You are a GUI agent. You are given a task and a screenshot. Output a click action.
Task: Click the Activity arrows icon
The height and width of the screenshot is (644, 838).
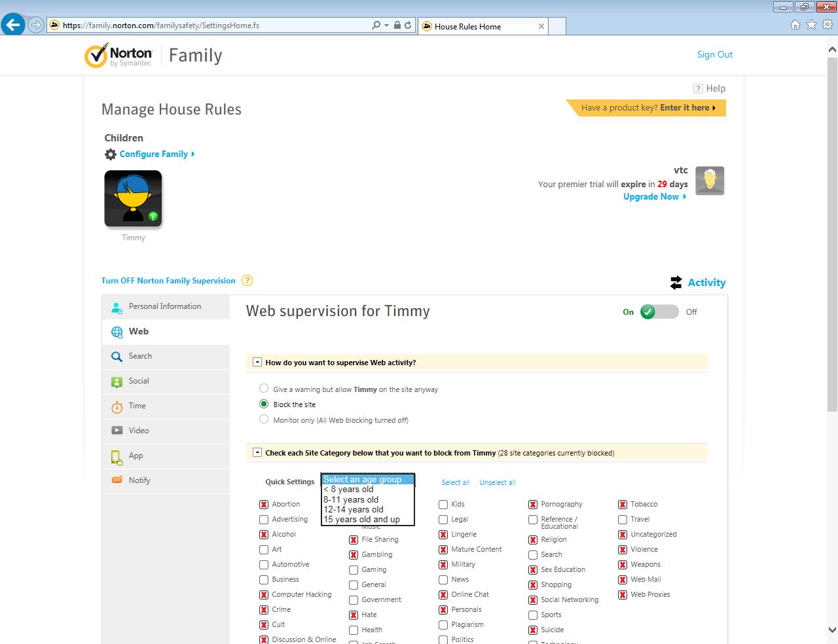pyautogui.click(x=676, y=283)
